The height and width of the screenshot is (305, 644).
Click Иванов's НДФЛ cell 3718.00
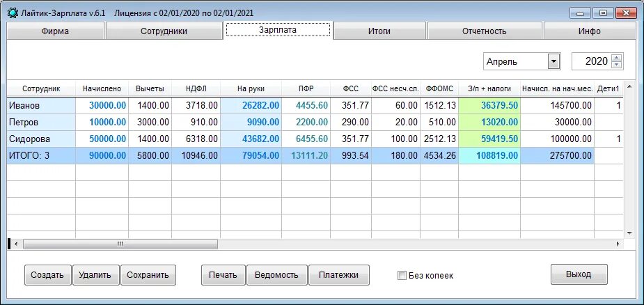[x=196, y=106]
